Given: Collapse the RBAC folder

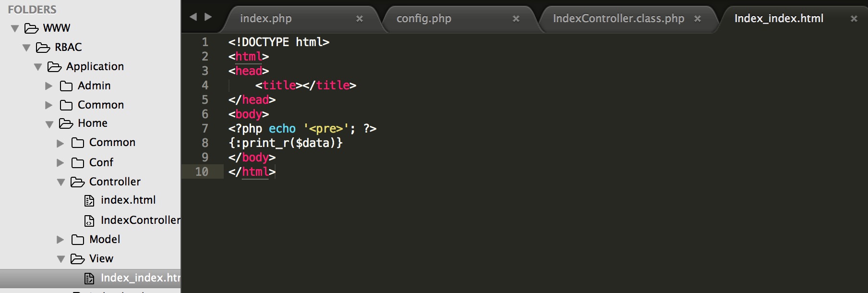Looking at the screenshot, I should pos(26,48).
